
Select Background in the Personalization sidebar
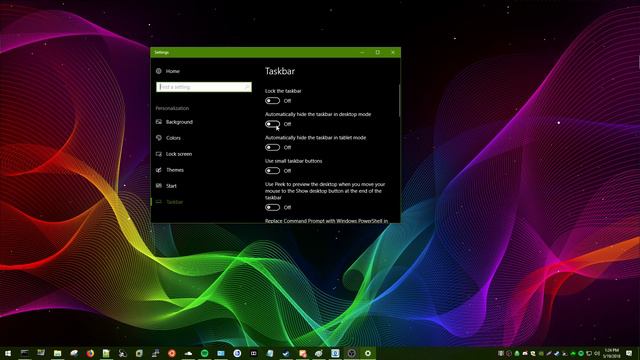[x=174, y=122]
